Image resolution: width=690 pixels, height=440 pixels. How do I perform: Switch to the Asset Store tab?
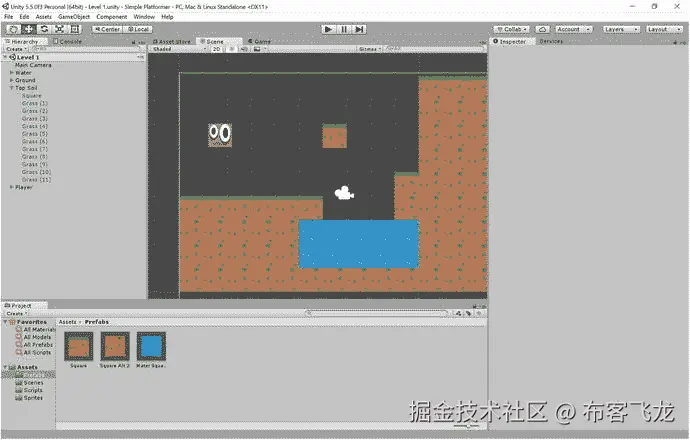pos(172,41)
